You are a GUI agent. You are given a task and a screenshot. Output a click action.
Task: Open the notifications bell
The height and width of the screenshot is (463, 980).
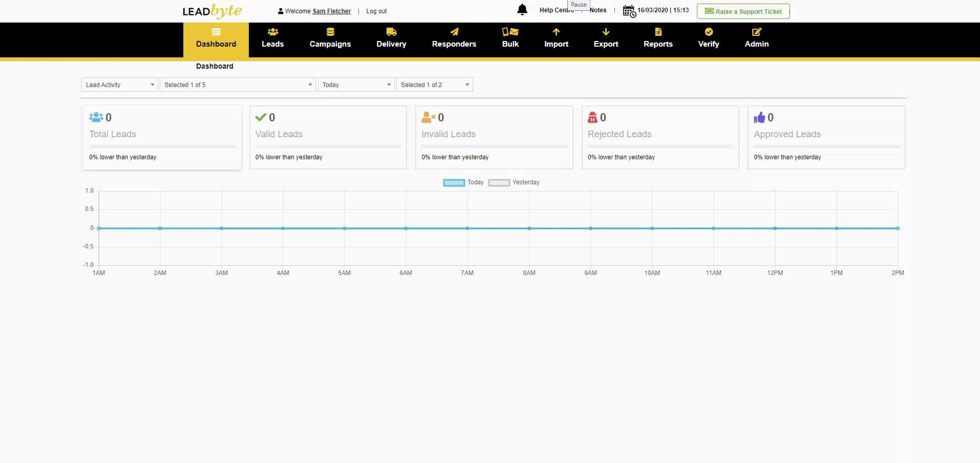522,10
